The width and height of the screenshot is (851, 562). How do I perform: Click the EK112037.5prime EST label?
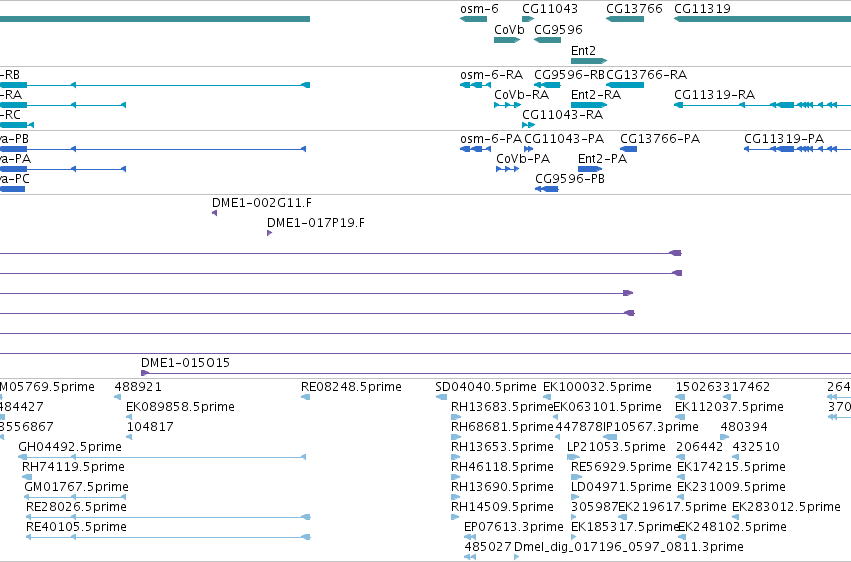coord(729,406)
